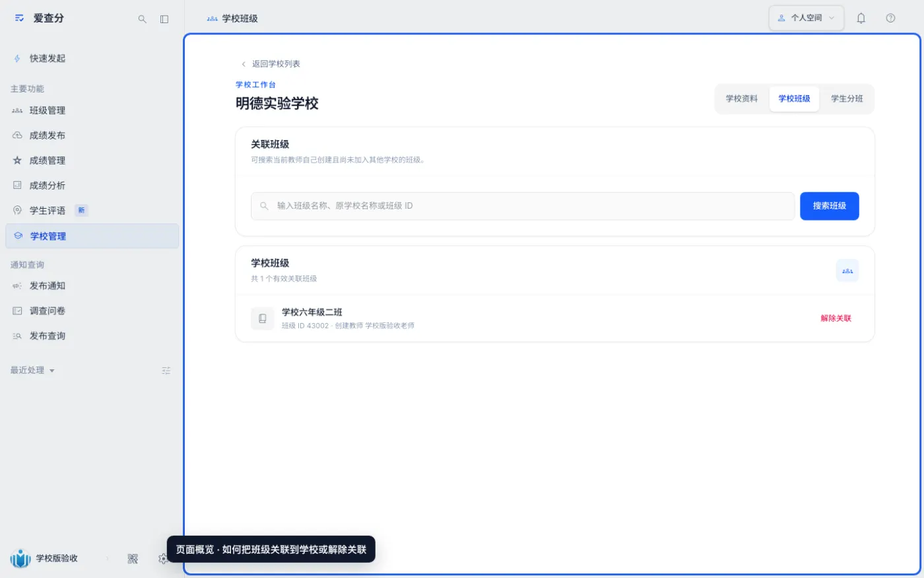The image size is (924, 578).
Task: Click the help question mark icon
Action: (x=890, y=18)
